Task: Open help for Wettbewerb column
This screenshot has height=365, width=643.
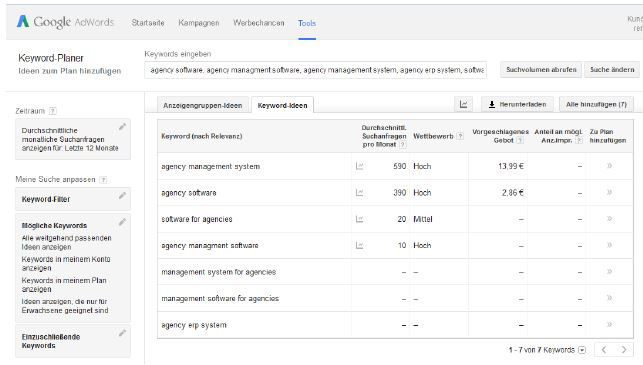Action: 460,136
